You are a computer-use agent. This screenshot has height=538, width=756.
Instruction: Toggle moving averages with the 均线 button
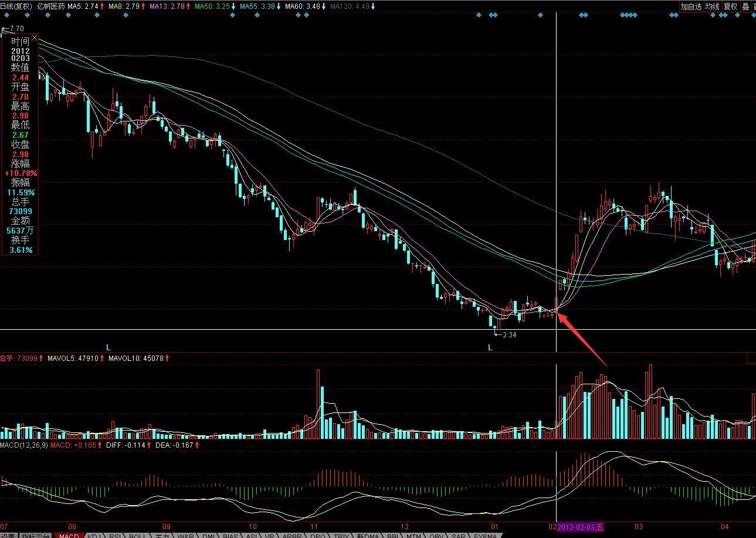coord(712,6)
